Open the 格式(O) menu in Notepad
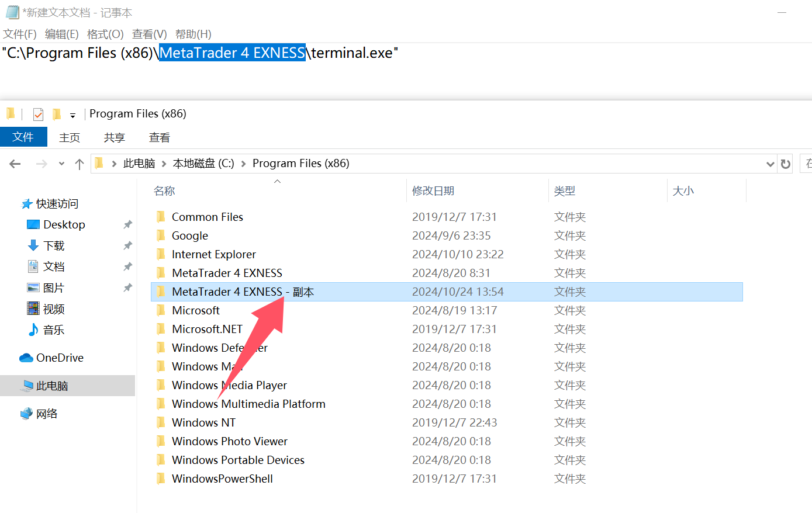The height and width of the screenshot is (513, 812). pos(105,34)
